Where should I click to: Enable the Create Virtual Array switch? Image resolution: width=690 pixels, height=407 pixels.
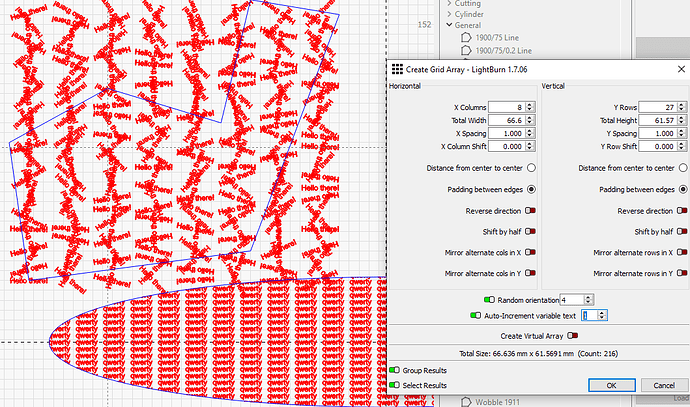click(573, 336)
